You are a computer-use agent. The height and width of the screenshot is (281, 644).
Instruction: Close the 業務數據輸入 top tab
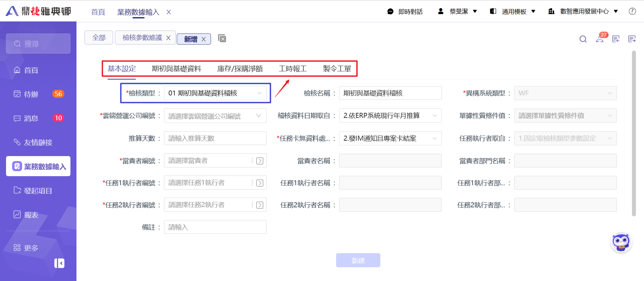(x=169, y=12)
